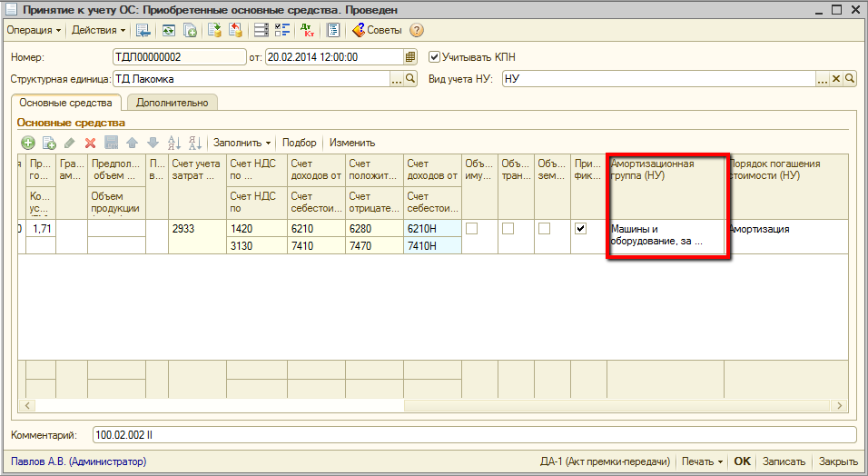
Task: Expand the Заполнить dropdown
Action: click(x=242, y=143)
